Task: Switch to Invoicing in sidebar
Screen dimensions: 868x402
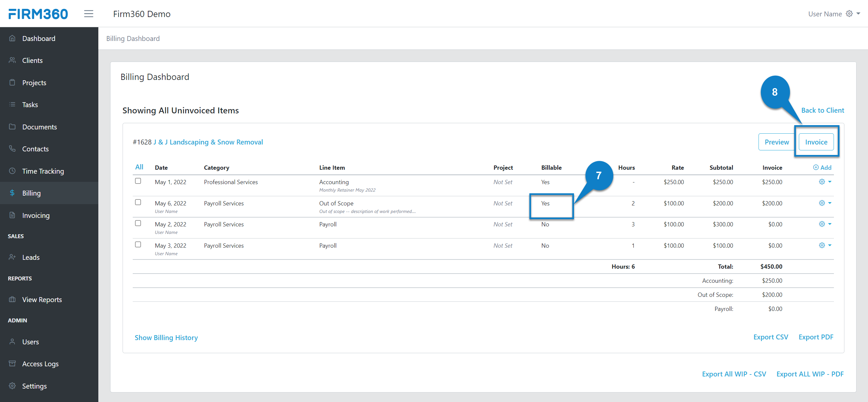Action: point(36,215)
